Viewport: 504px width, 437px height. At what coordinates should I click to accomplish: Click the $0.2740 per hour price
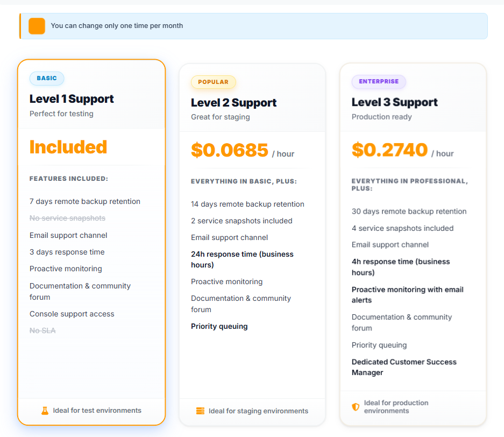click(x=390, y=150)
